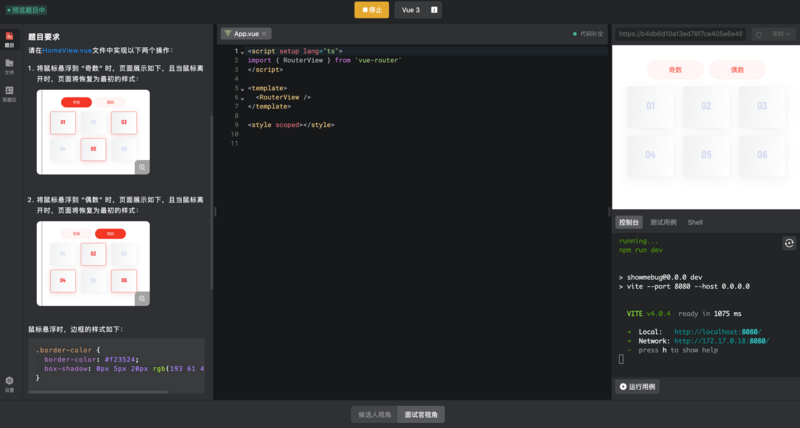Click info icon next to Vue 3
Screen dimensions: 800x428
434,10
